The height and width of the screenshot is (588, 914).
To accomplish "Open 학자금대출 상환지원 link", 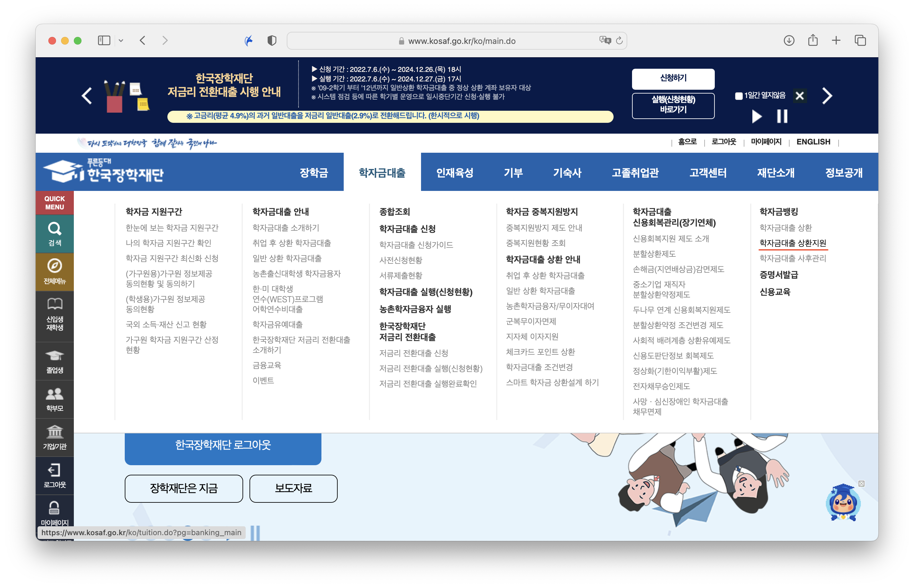I will pyautogui.click(x=793, y=243).
